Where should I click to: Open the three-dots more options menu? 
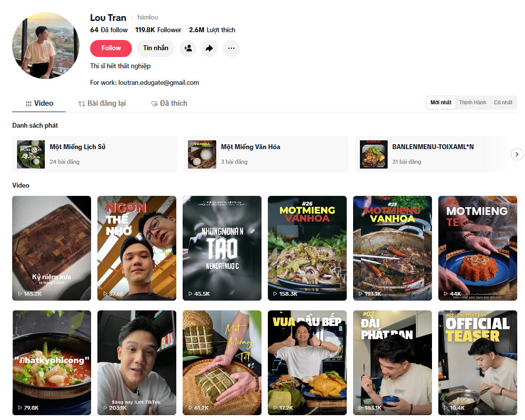(231, 48)
